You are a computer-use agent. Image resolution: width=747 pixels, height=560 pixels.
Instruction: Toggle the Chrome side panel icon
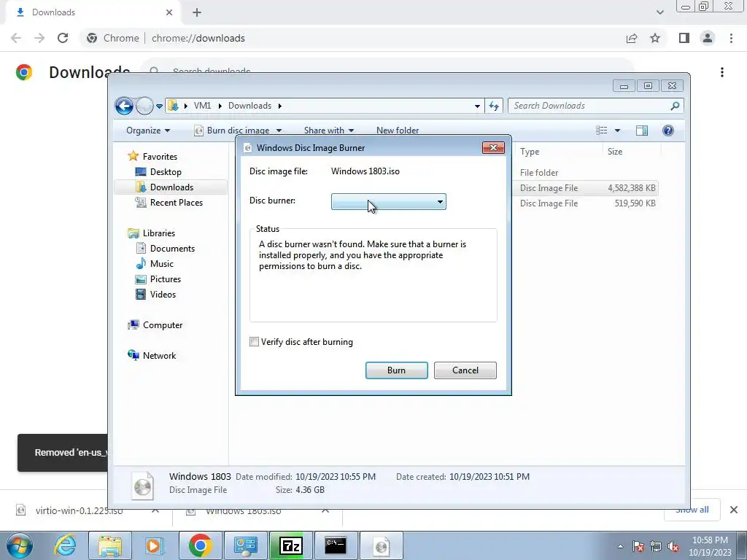(x=684, y=38)
